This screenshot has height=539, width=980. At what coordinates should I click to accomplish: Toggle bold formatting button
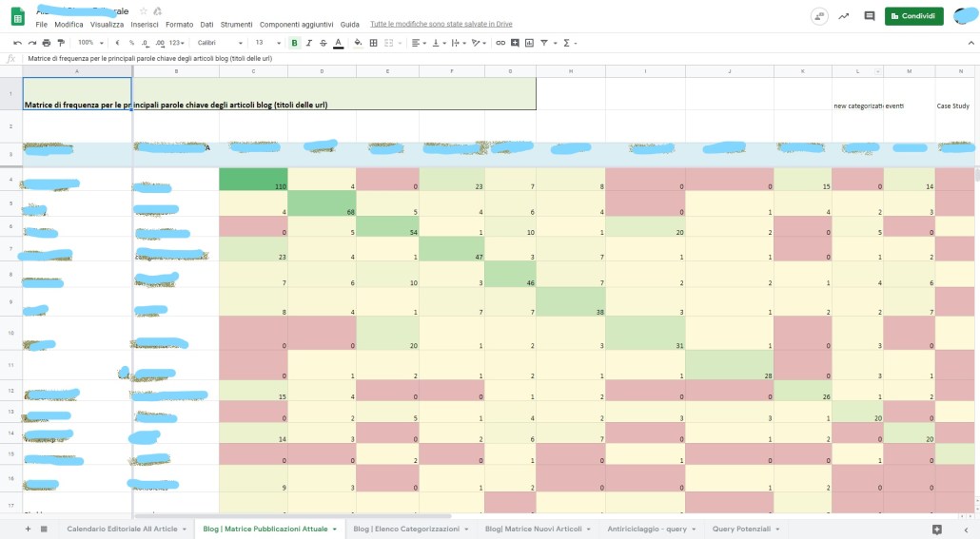(x=294, y=43)
